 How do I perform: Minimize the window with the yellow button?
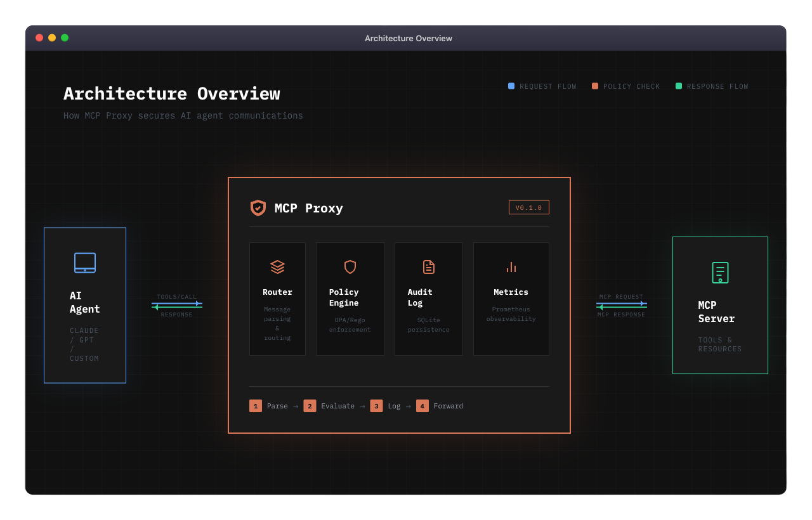point(52,38)
